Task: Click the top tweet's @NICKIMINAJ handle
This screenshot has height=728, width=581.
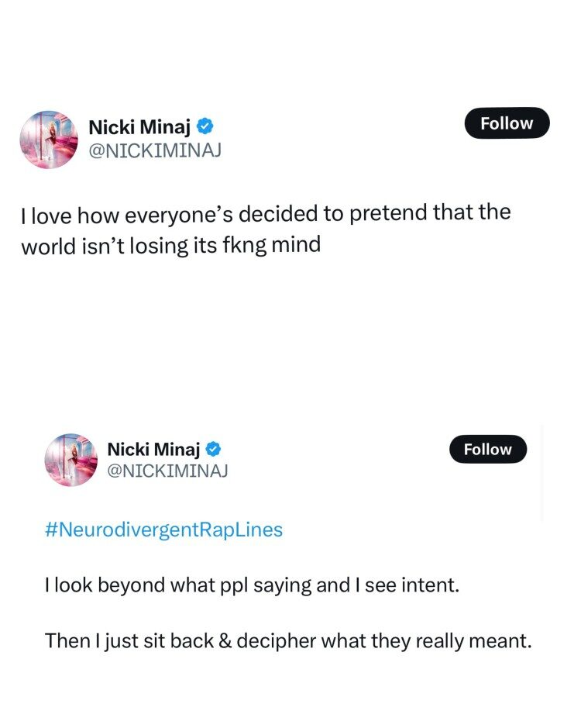Action: (155, 150)
